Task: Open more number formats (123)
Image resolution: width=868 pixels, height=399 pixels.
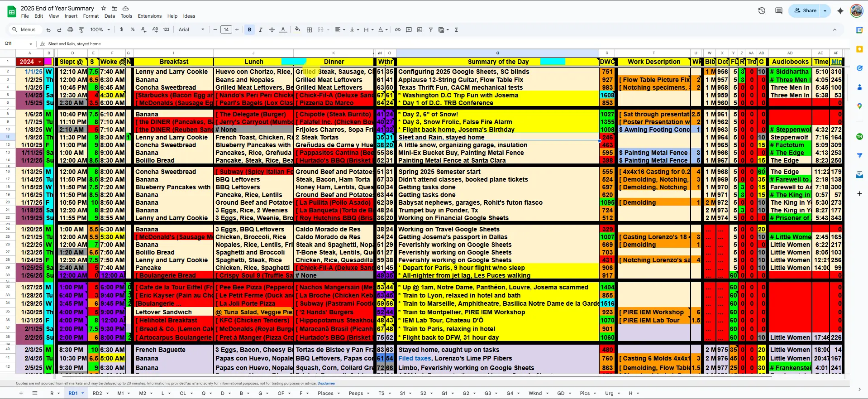Action: click(166, 30)
